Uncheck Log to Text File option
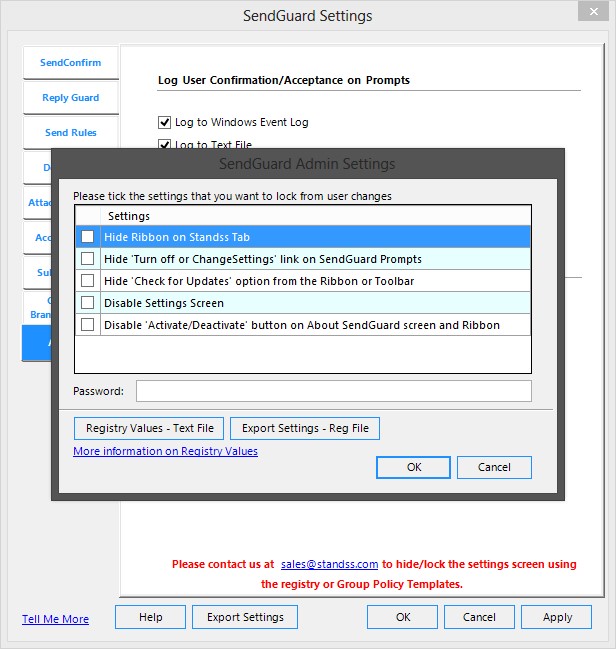The image size is (616, 649). (164, 144)
